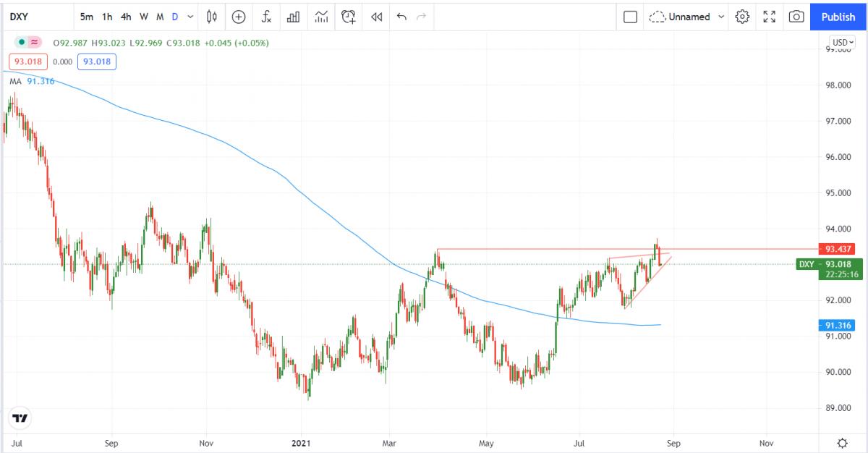Switch to the 4h timeframe
Screen dimensions: 868x453
coord(126,17)
